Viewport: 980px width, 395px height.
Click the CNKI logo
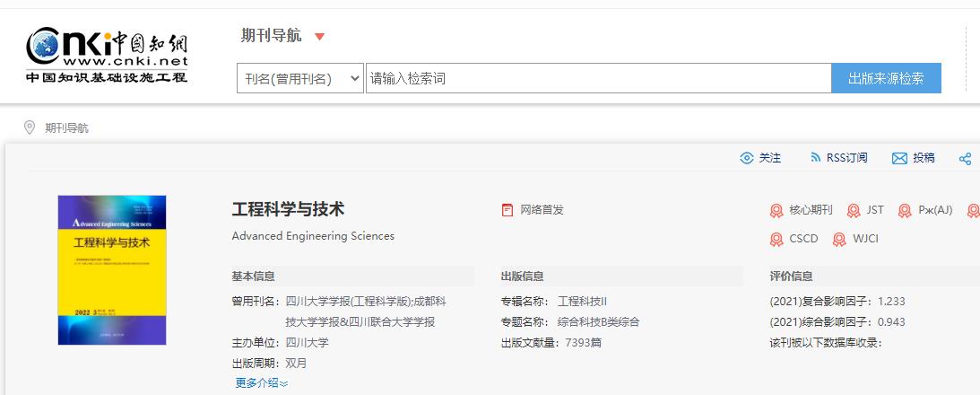point(107,54)
